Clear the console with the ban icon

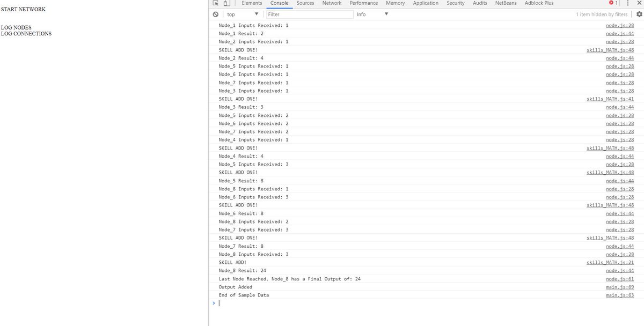tap(215, 14)
